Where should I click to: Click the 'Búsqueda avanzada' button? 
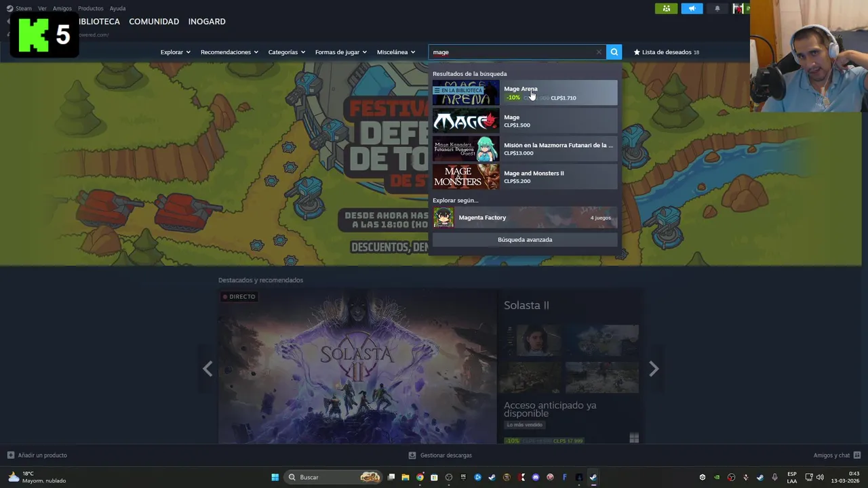[x=525, y=240]
